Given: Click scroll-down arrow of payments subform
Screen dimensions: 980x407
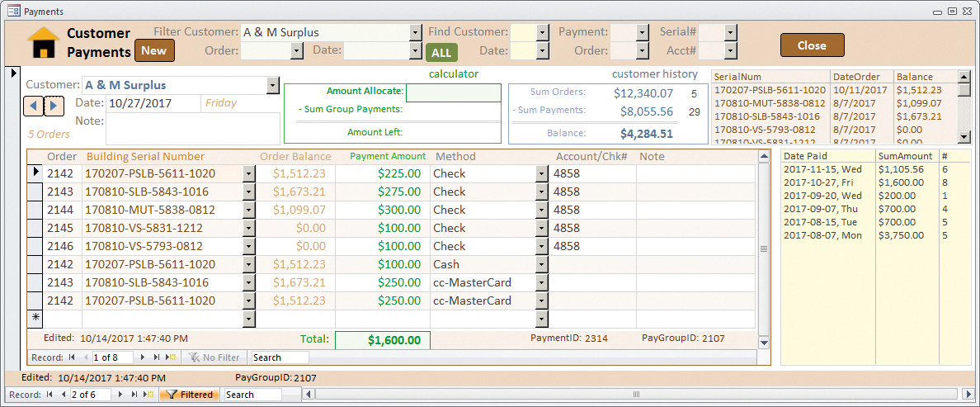Looking at the screenshot, I should (x=763, y=342).
